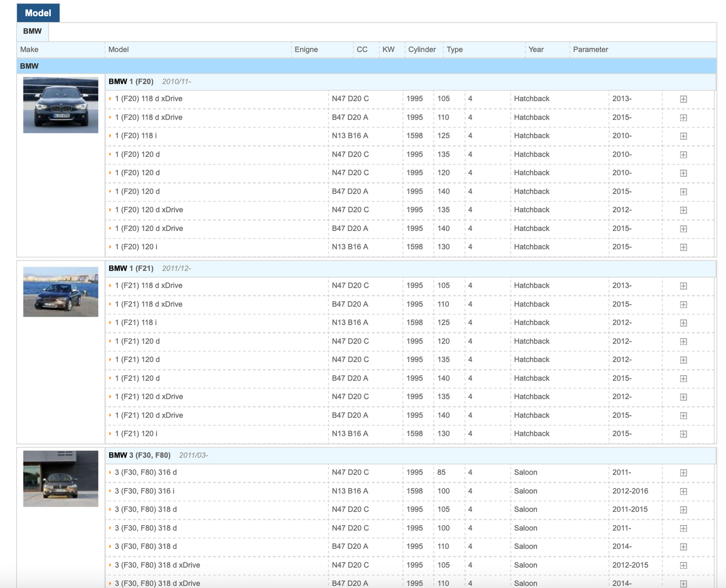Expand parameters for 1 (F20) 118 d xDrive 105 KW
Viewport: 726px width, 588px height.
(x=683, y=99)
